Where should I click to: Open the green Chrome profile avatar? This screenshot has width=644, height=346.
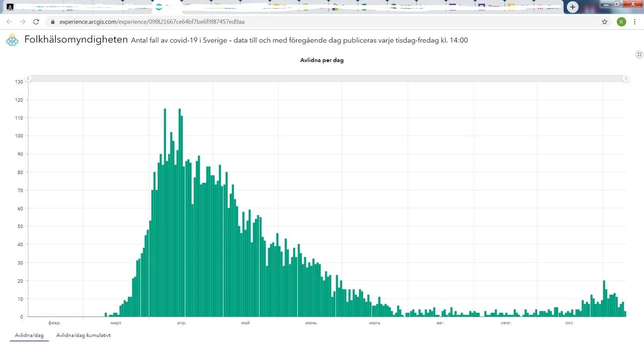point(621,22)
